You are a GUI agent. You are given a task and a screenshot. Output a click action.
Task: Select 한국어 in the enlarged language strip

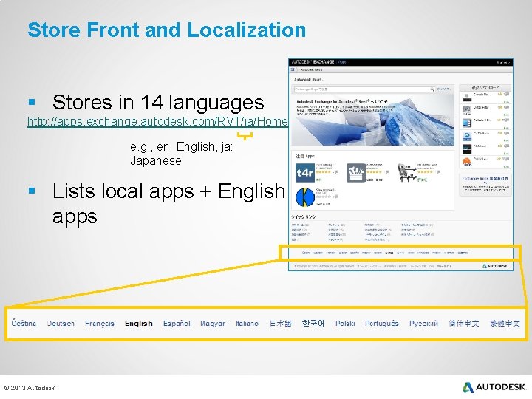313,323
